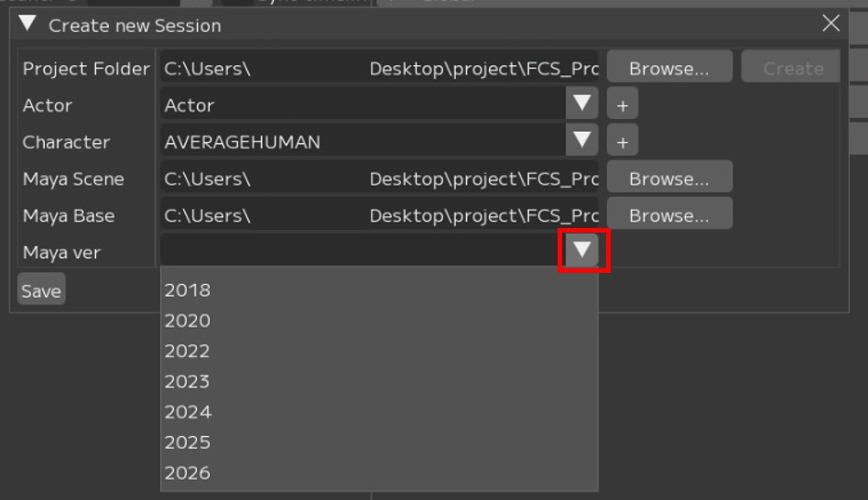The height and width of the screenshot is (500, 868).
Task: Open the Character dropdown arrow
Action: [x=581, y=141]
